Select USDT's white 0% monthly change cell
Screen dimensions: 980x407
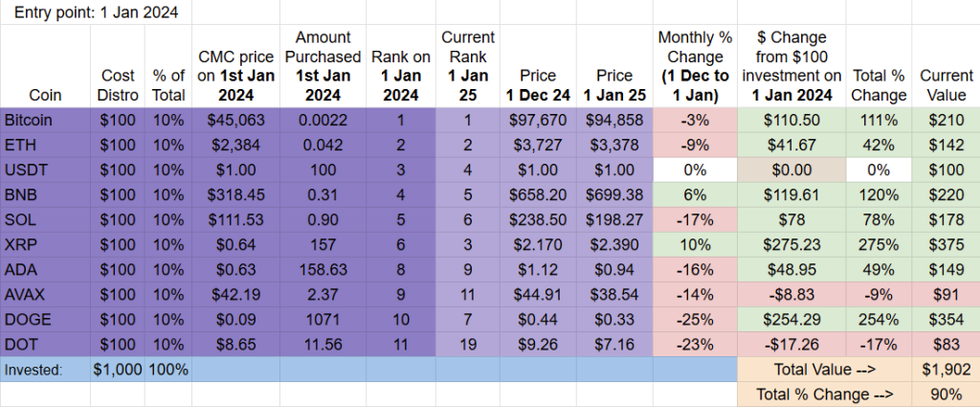click(695, 170)
